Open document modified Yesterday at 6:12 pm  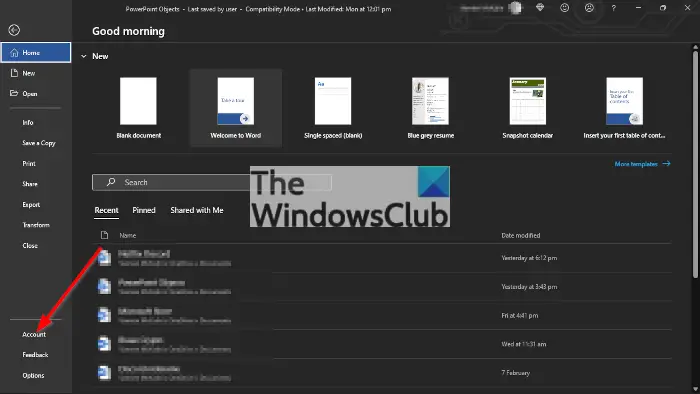382,258
